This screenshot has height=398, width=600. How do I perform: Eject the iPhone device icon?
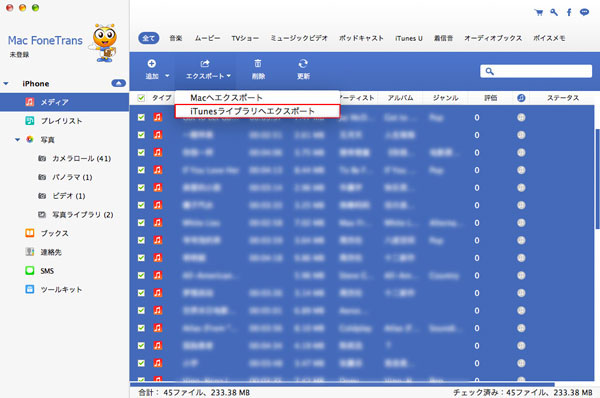pyautogui.click(x=119, y=83)
